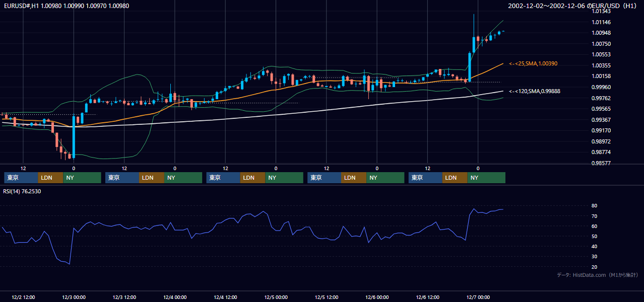Click price axis value 0.99762
Viewport: 644px width, 302px height.
601,98
